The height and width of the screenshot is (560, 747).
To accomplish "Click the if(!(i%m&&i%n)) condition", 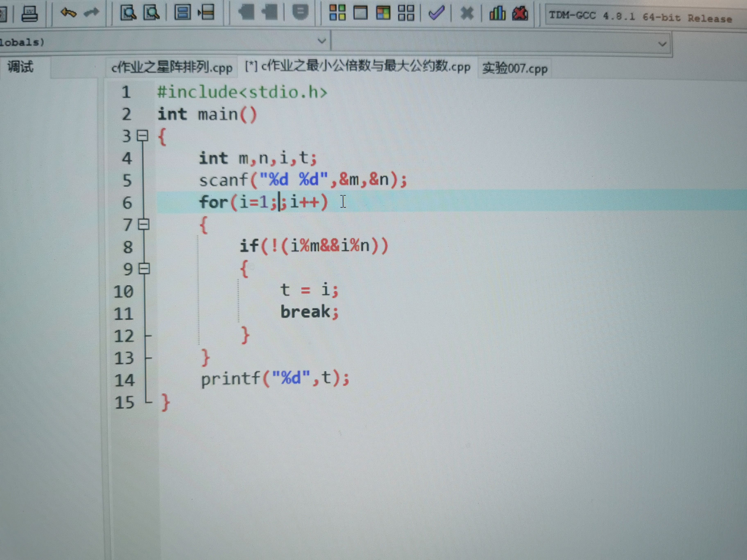I will pos(314,246).
